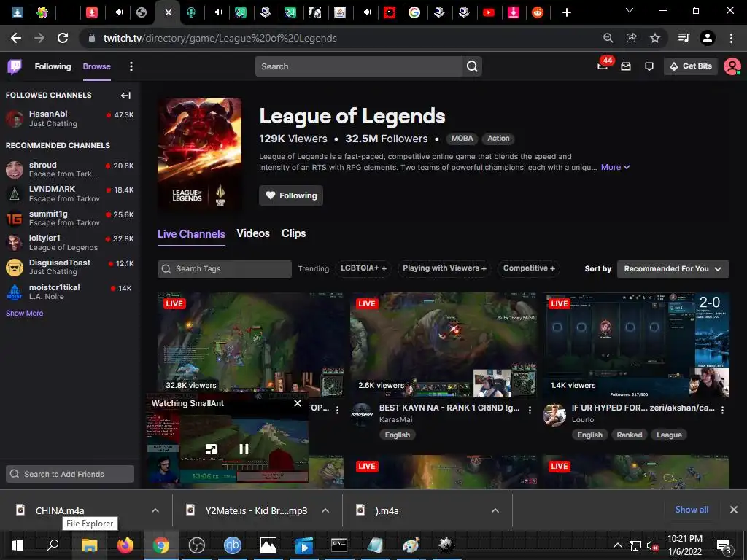Open the Twitch notifications inbox icon
The image size is (747, 560).
click(626, 66)
